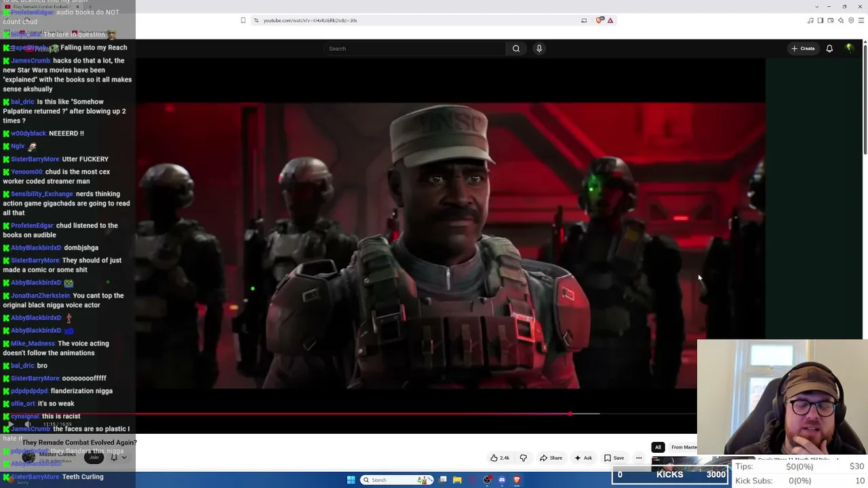Open the browser hamburger menu
The height and width of the screenshot is (488, 868).
(x=861, y=20)
